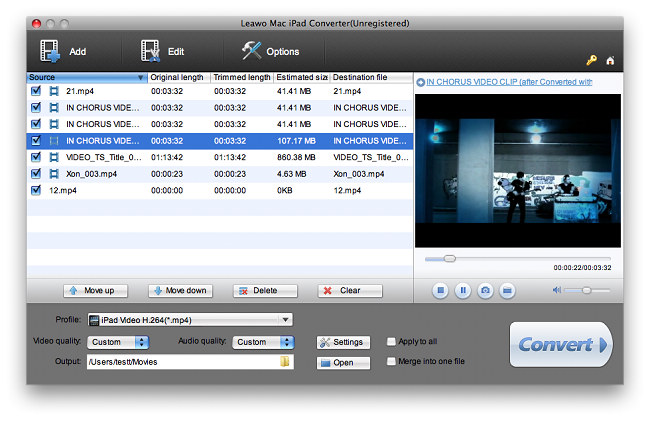This screenshot has width=650, height=421.
Task: Take a snapshot of the preview
Action: [x=485, y=290]
